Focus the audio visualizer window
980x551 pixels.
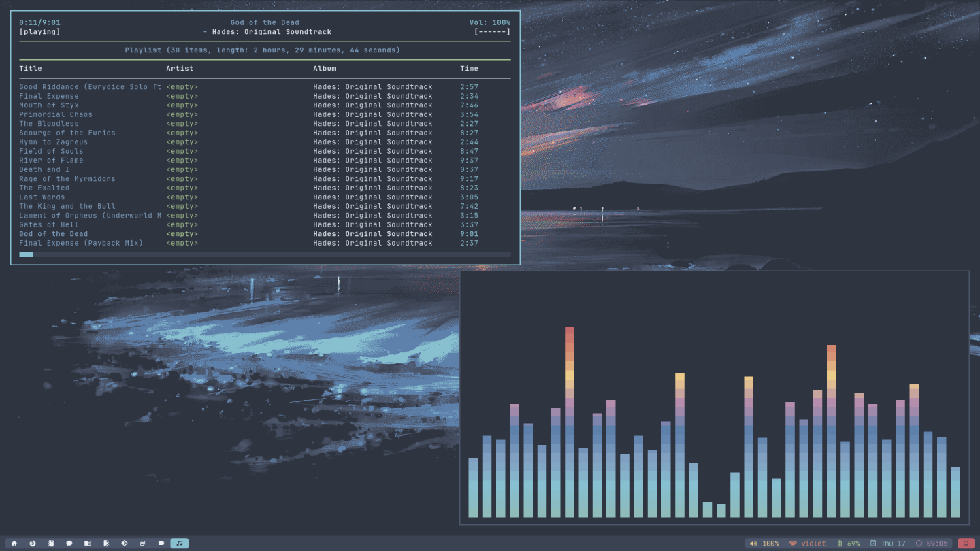[x=715, y=398]
